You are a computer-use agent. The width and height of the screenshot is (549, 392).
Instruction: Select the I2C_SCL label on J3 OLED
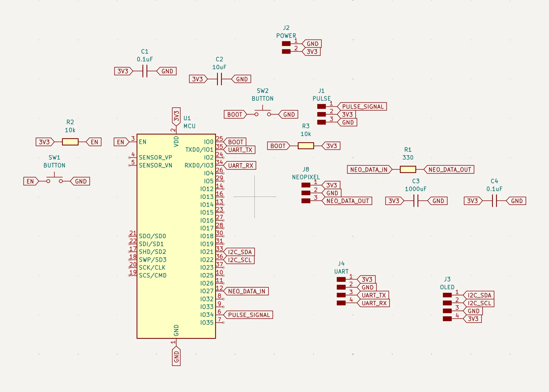(x=479, y=303)
